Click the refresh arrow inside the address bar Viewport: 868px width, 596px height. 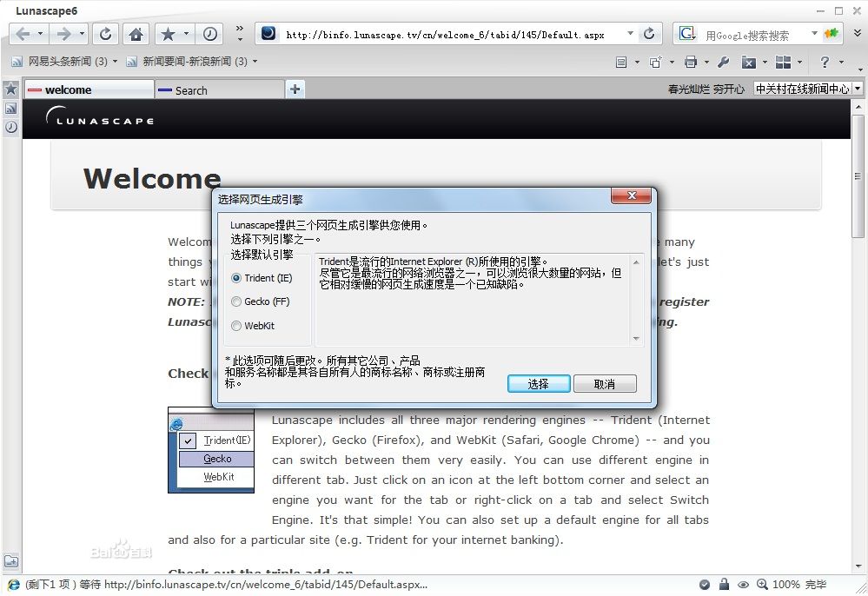pos(649,34)
